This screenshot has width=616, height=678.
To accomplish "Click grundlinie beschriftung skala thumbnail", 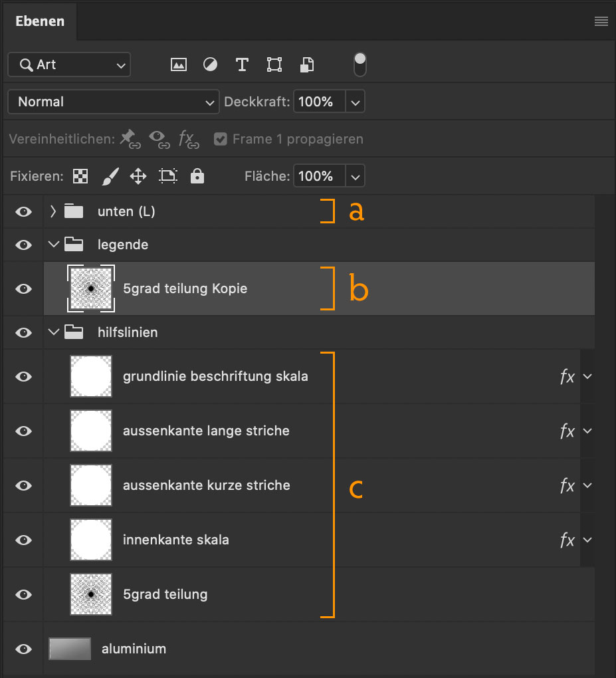I will [x=91, y=376].
